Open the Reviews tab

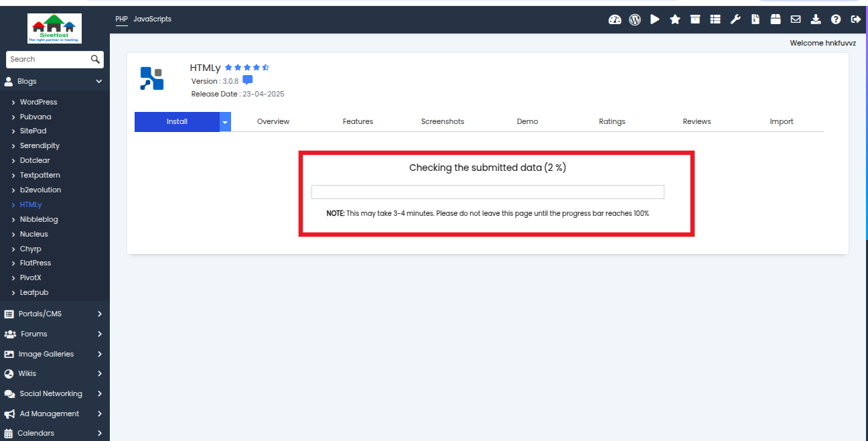(697, 122)
